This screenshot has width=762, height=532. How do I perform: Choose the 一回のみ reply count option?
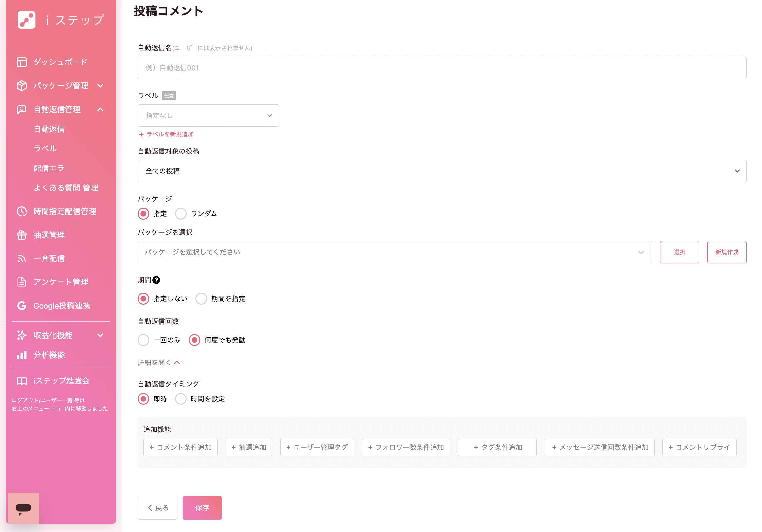pos(143,340)
